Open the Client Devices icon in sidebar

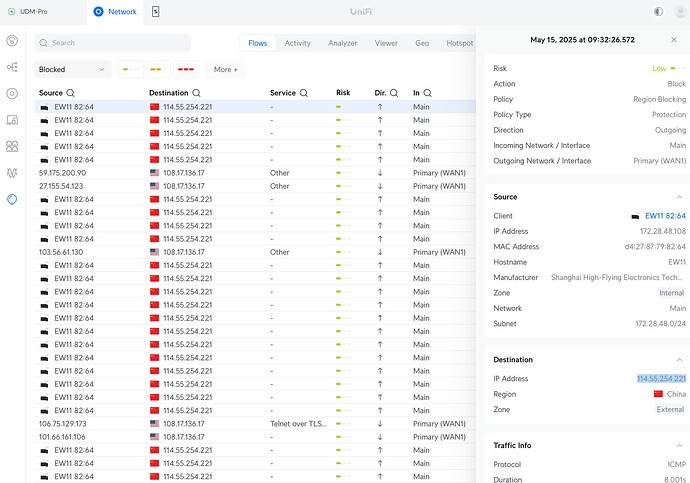point(12,119)
